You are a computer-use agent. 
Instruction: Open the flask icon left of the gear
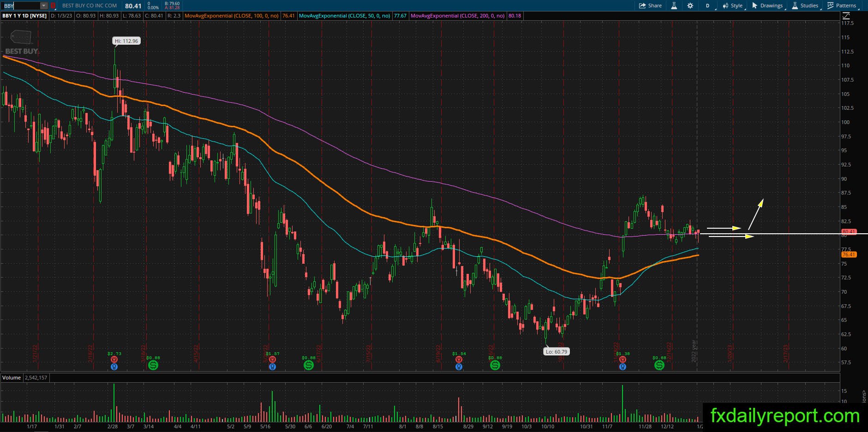[674, 6]
